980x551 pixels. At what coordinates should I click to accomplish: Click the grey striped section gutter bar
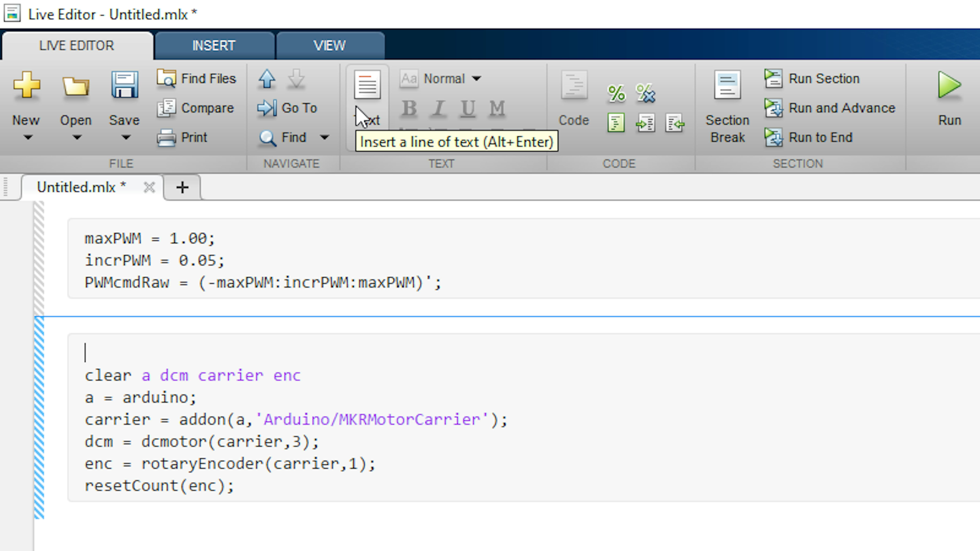click(x=39, y=259)
